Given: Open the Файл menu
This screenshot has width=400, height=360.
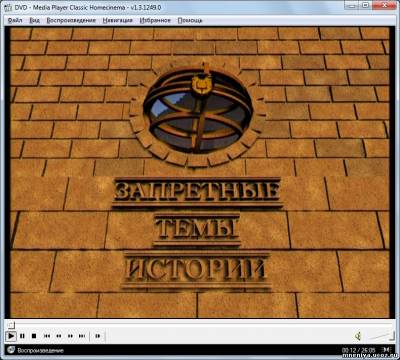Looking at the screenshot, I should (x=15, y=20).
